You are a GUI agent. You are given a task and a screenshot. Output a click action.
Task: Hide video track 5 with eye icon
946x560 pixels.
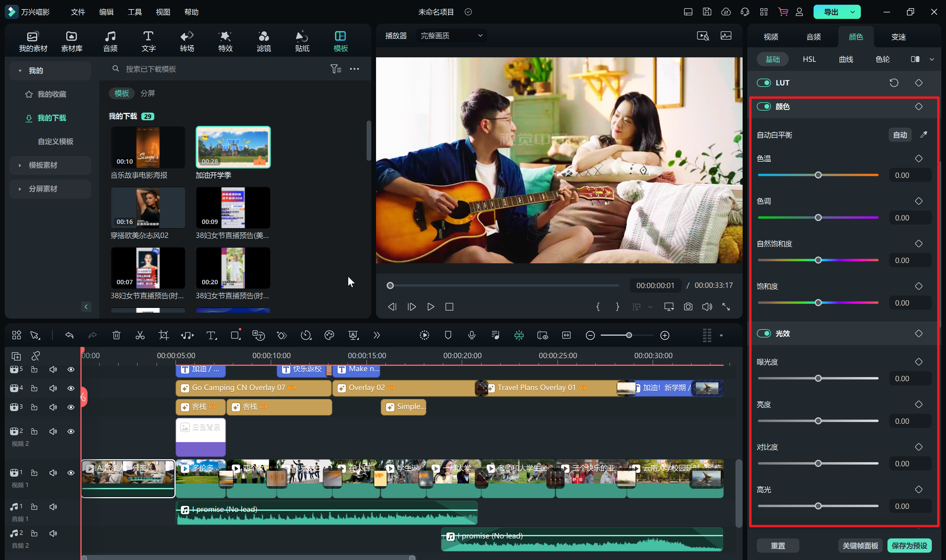pos(71,369)
